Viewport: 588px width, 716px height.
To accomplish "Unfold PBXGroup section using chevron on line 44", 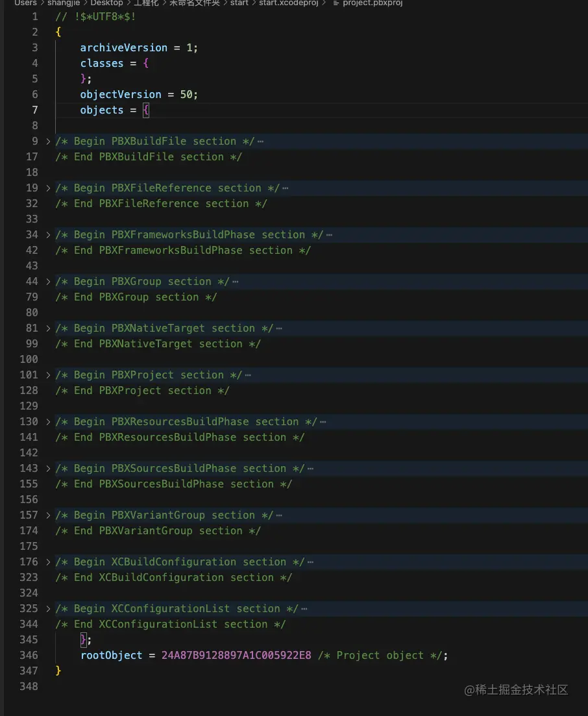I will coord(48,282).
